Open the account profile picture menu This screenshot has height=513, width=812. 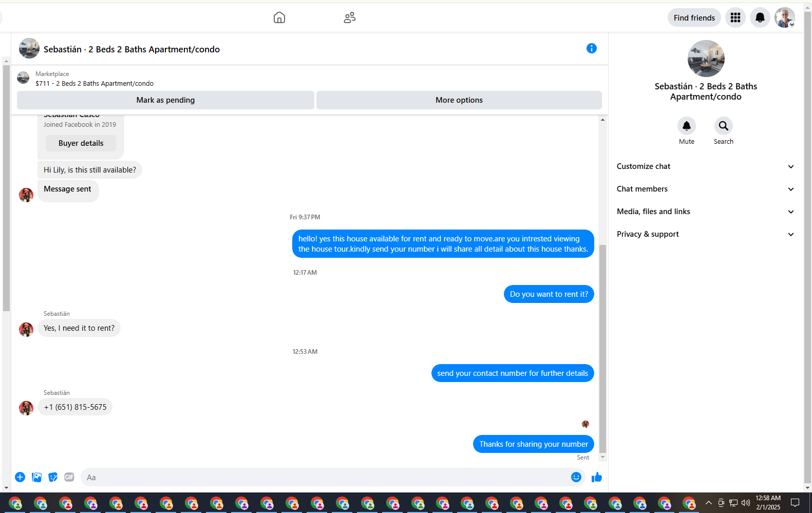coord(785,18)
